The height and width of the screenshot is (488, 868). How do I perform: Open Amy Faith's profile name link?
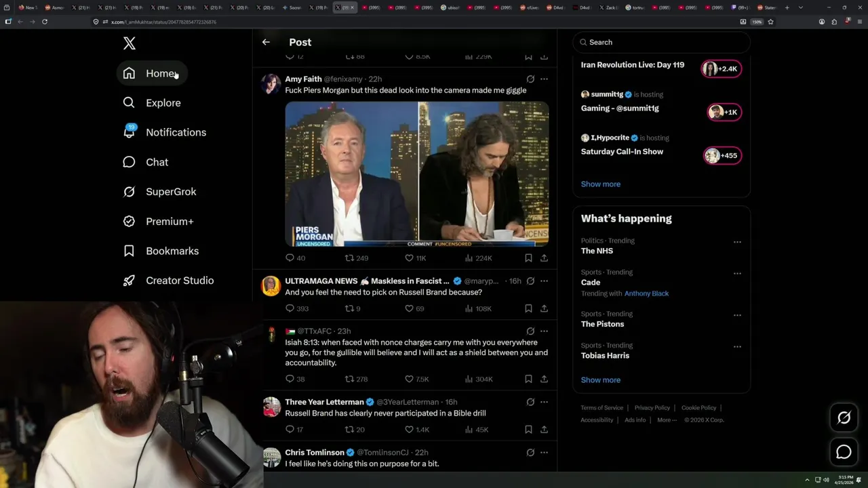point(303,79)
